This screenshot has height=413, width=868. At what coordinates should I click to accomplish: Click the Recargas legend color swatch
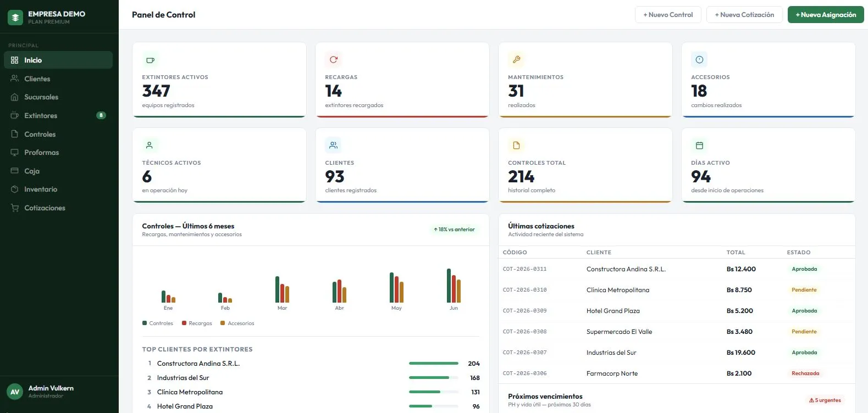point(184,323)
